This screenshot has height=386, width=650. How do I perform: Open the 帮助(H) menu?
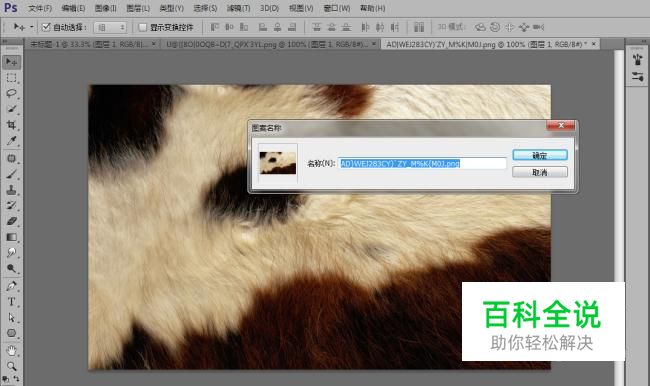pos(373,8)
